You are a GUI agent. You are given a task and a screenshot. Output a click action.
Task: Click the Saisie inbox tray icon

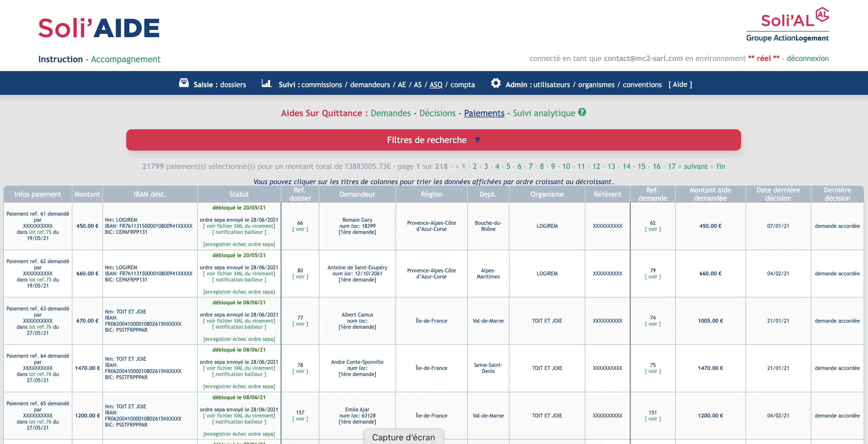click(184, 83)
